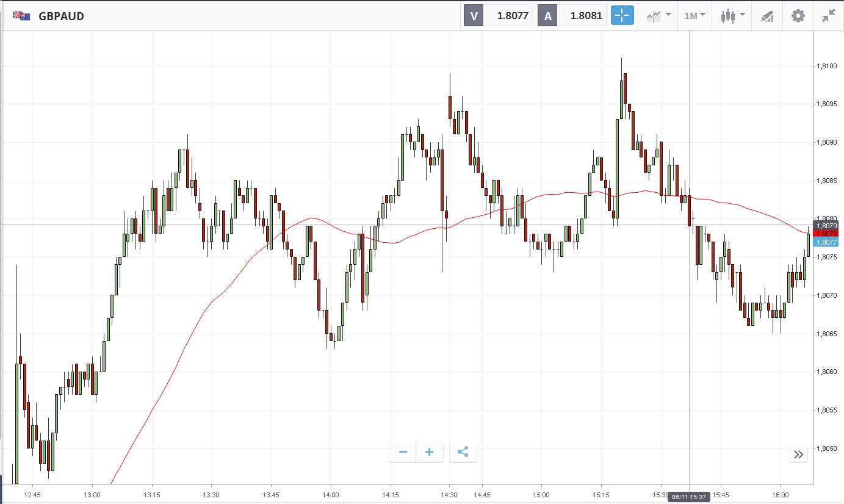844x504 pixels.
Task: Click the V sell button at 1.8077
Action: 499,16
